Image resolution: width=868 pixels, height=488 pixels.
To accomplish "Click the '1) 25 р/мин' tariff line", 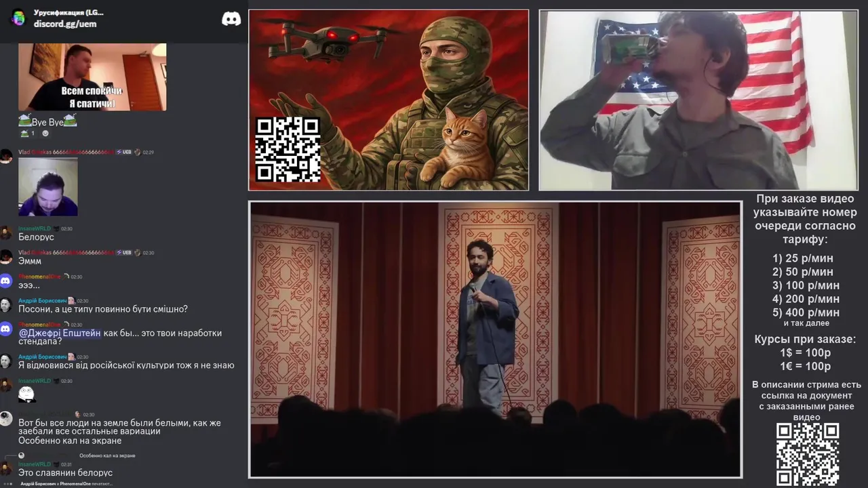I will coord(803,258).
